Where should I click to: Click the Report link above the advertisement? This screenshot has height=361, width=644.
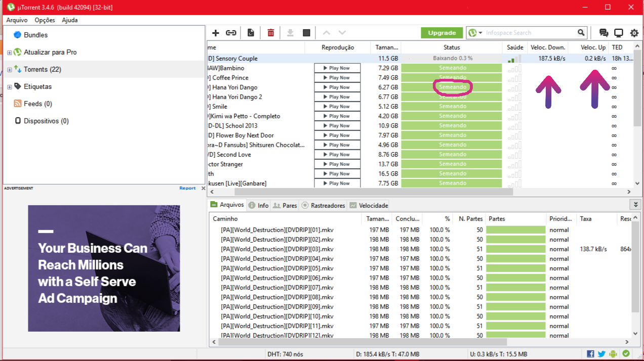tap(187, 188)
